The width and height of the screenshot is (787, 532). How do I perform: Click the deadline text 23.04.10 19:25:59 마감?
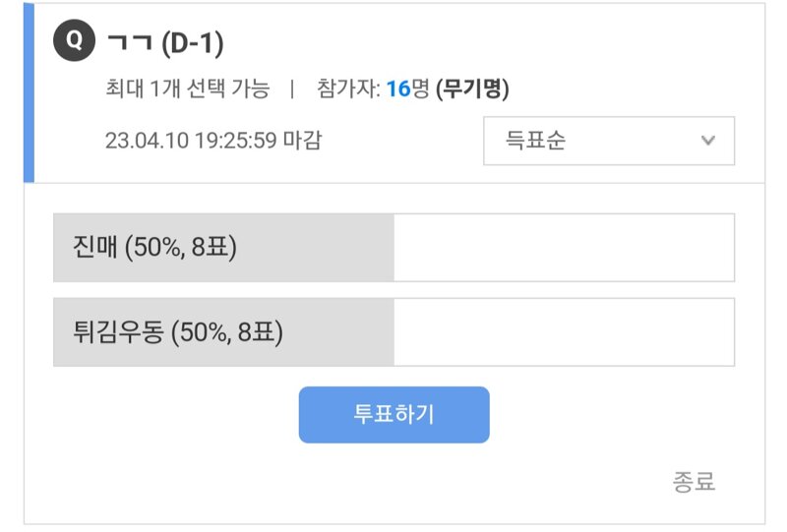pos(213,140)
